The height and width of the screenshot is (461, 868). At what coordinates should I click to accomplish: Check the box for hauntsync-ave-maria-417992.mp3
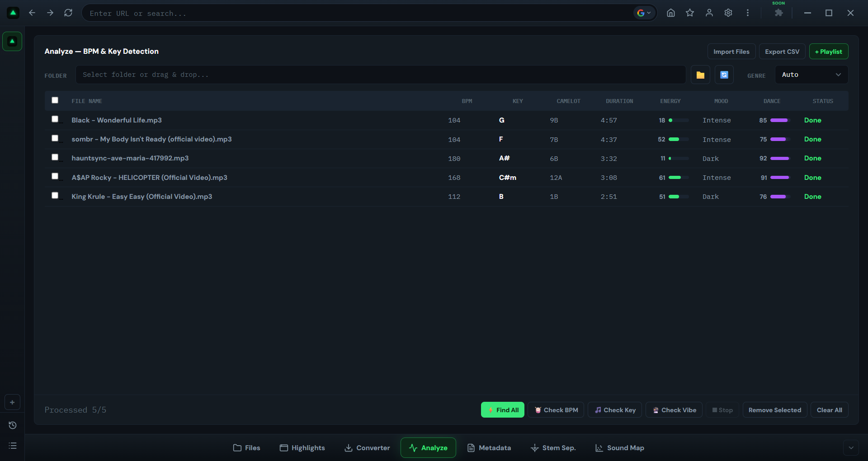tap(55, 157)
